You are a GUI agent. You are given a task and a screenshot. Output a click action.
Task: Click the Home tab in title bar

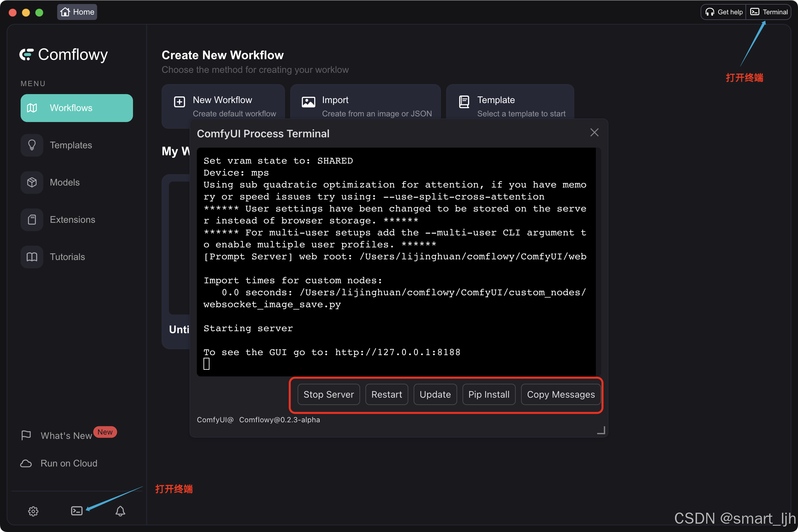[77, 12]
